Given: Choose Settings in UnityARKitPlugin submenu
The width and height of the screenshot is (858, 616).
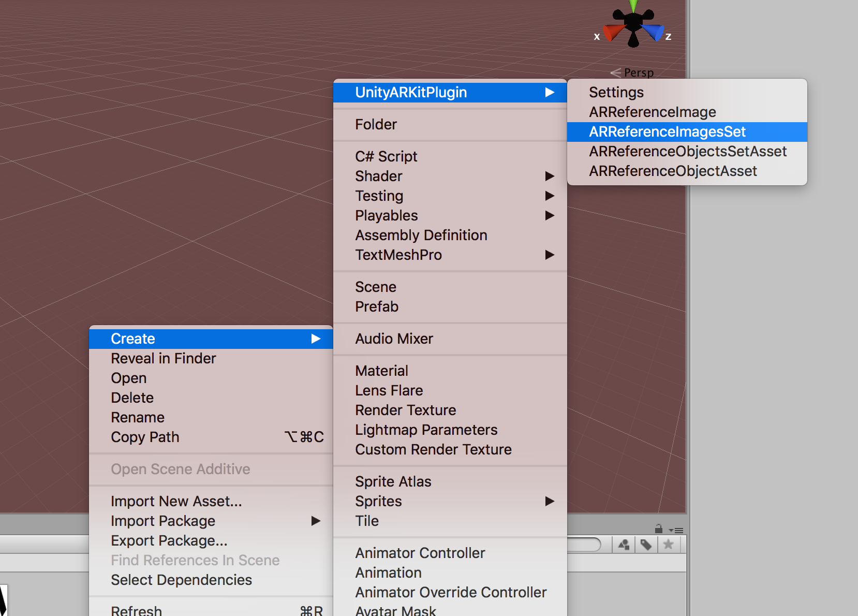Looking at the screenshot, I should click(x=687, y=92).
